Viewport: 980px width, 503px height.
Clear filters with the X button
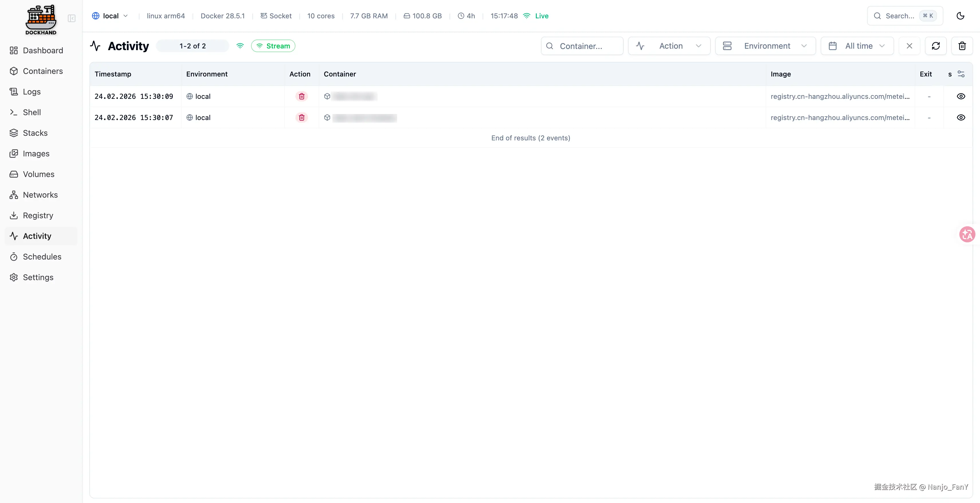click(909, 46)
